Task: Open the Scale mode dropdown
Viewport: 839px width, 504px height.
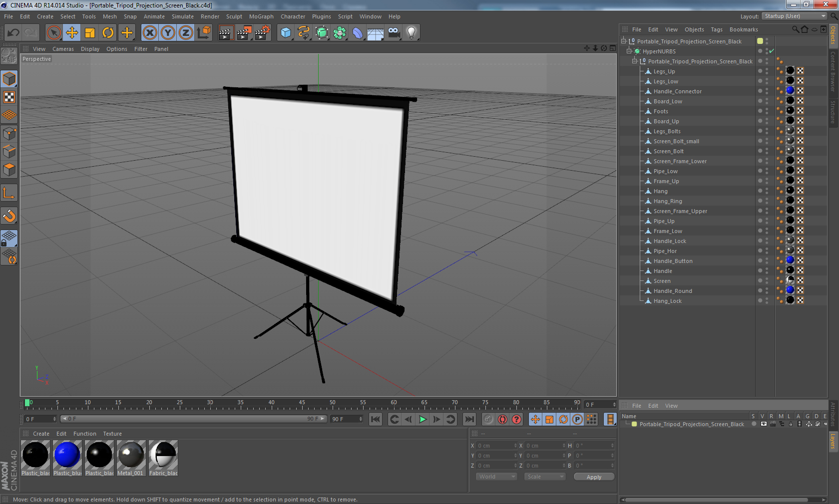Action: click(x=544, y=477)
